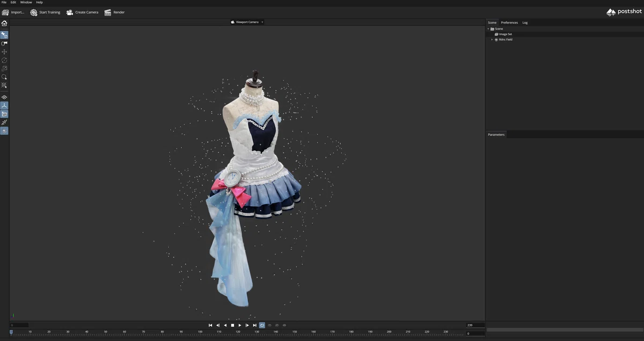Click the Render clapperboard icon
Image resolution: width=644 pixels, height=341 pixels.
click(108, 12)
